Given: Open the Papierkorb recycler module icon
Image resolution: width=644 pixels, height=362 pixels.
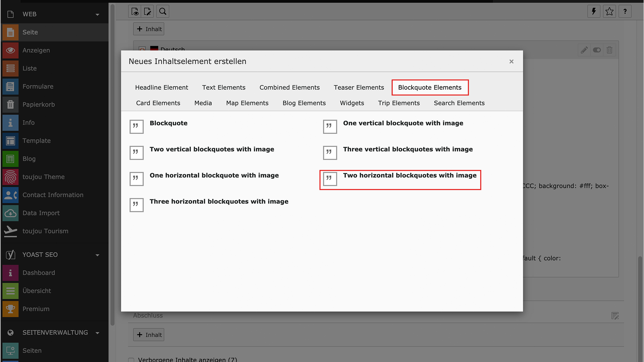Looking at the screenshot, I should point(10,105).
